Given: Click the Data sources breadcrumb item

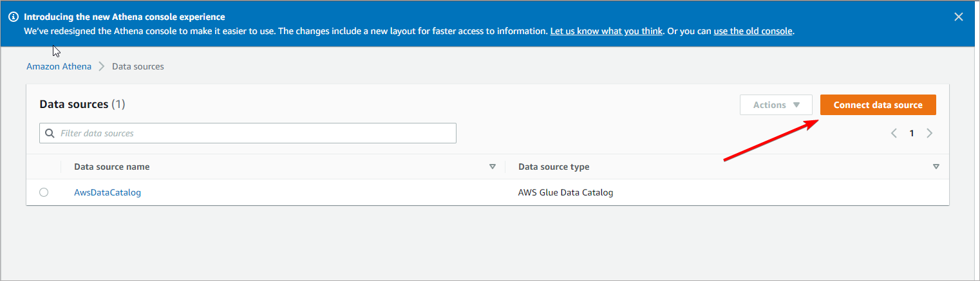Looking at the screenshot, I should (138, 66).
